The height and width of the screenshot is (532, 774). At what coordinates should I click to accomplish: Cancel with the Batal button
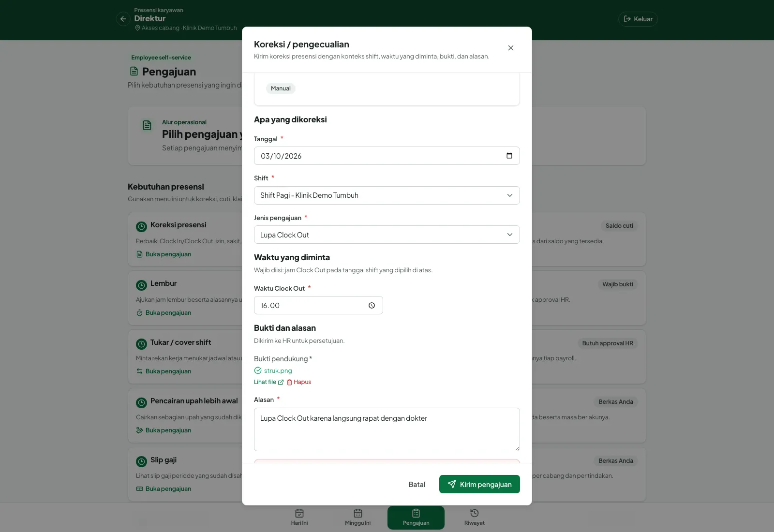tap(417, 484)
